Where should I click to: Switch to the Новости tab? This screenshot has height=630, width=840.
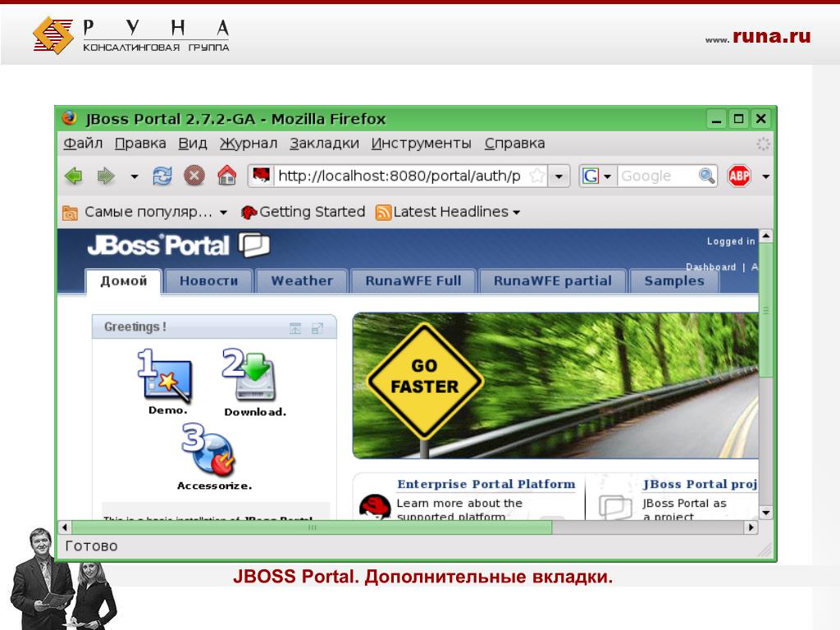[208, 281]
